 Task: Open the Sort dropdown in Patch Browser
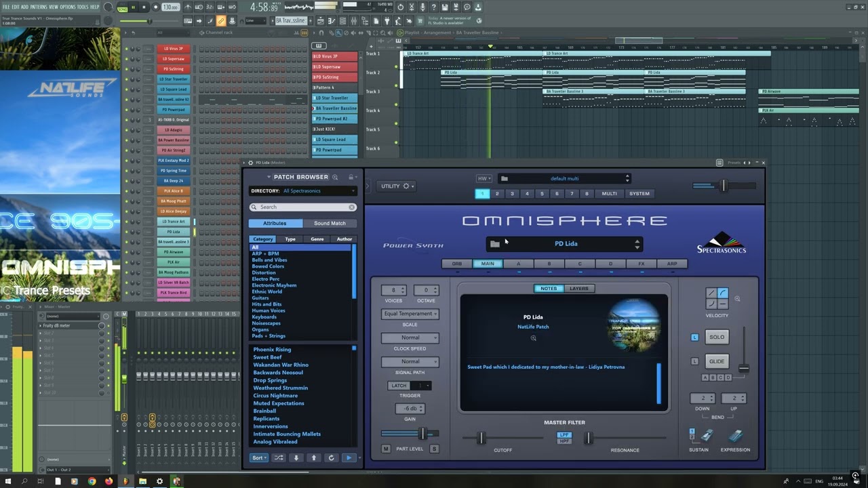click(x=259, y=457)
